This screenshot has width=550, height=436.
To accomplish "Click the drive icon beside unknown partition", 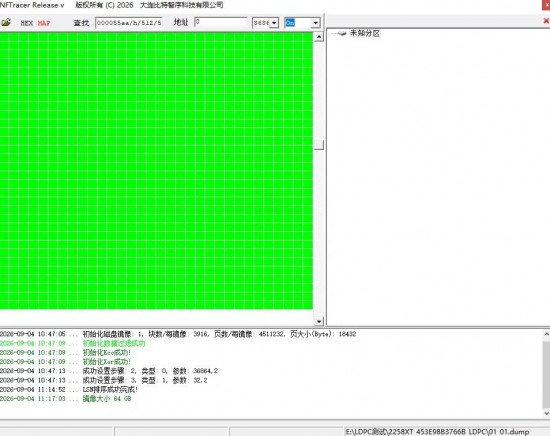I will tap(340, 34).
